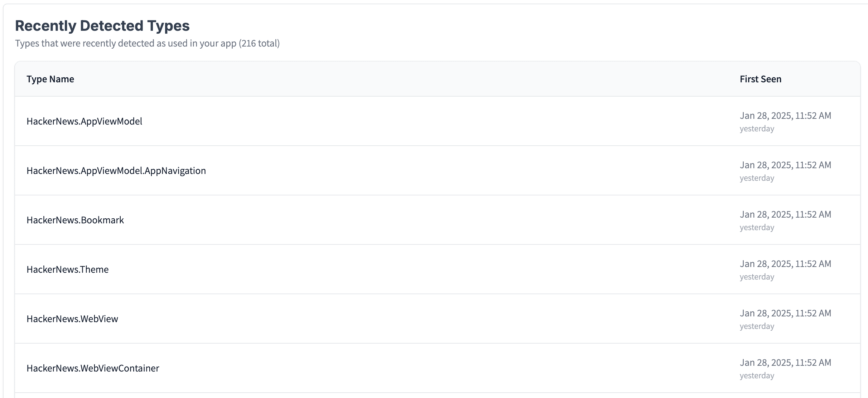Select the HackerNews.WebViewContainer type name
This screenshot has width=868, height=398.
(93, 368)
